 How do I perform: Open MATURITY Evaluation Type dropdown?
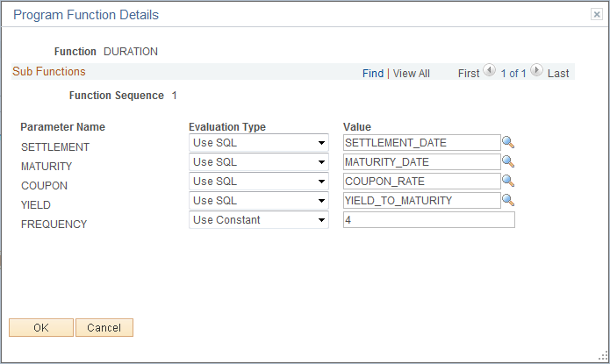(x=259, y=161)
